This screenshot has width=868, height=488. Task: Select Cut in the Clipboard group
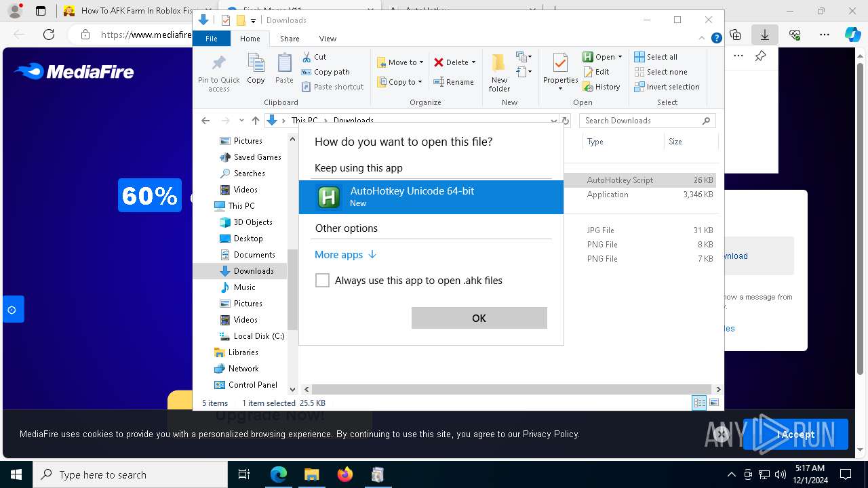click(314, 57)
